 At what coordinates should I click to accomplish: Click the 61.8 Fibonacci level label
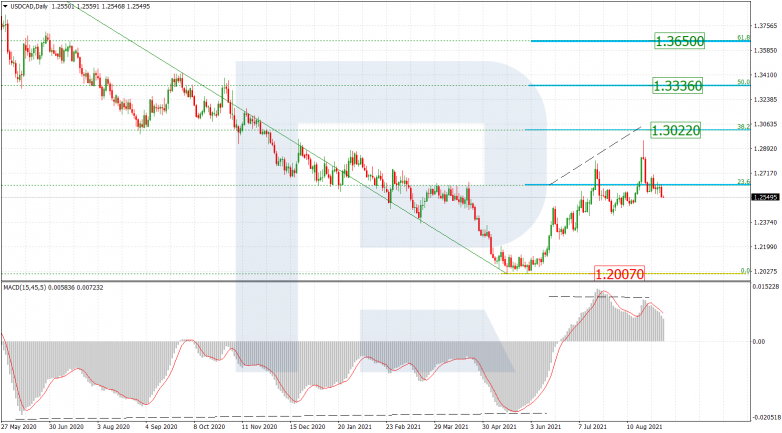pos(743,38)
